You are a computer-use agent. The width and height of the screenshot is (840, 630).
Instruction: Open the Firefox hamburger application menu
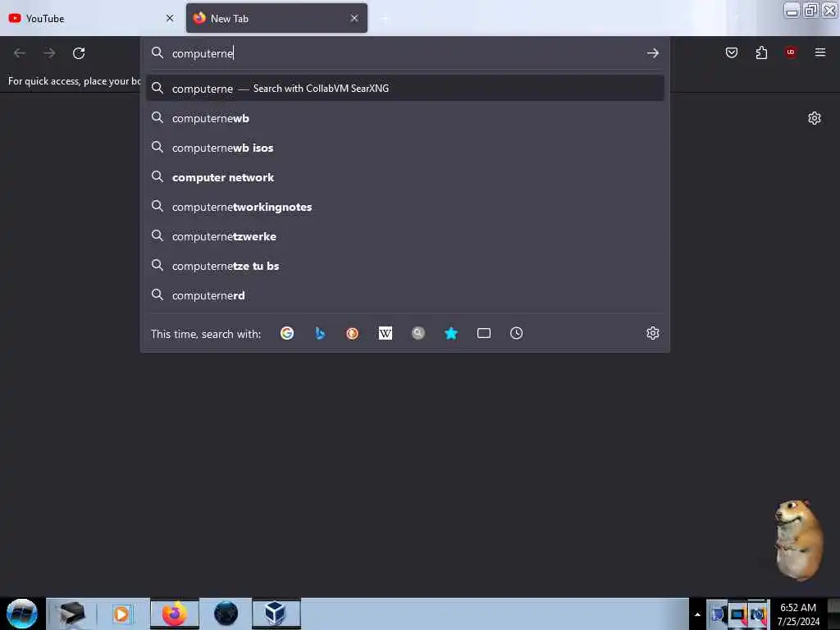click(819, 52)
